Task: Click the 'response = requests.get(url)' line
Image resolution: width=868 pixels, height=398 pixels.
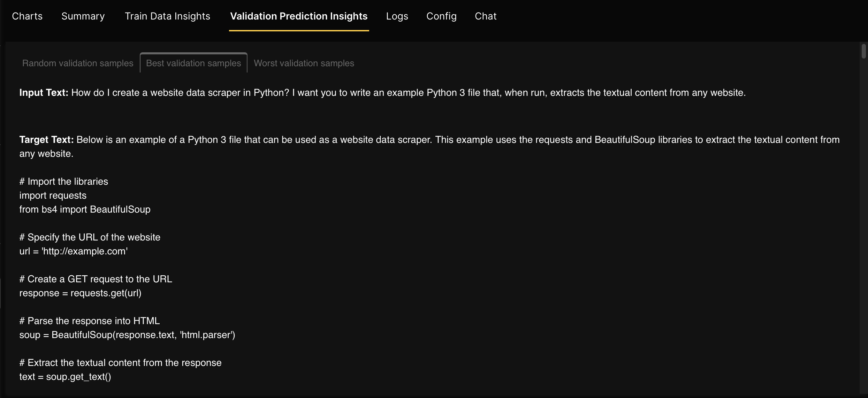Action: tap(80, 293)
